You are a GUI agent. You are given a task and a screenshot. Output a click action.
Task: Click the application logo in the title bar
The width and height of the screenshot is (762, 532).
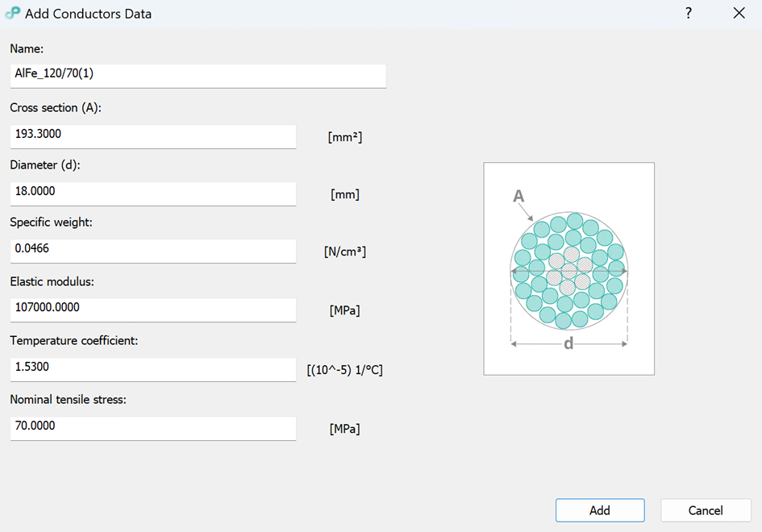click(12, 14)
